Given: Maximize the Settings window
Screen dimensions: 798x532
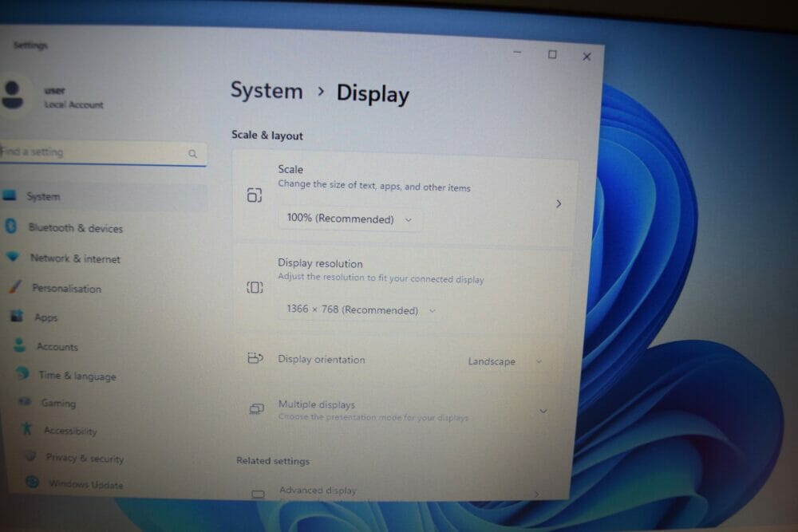Looking at the screenshot, I should point(552,54).
